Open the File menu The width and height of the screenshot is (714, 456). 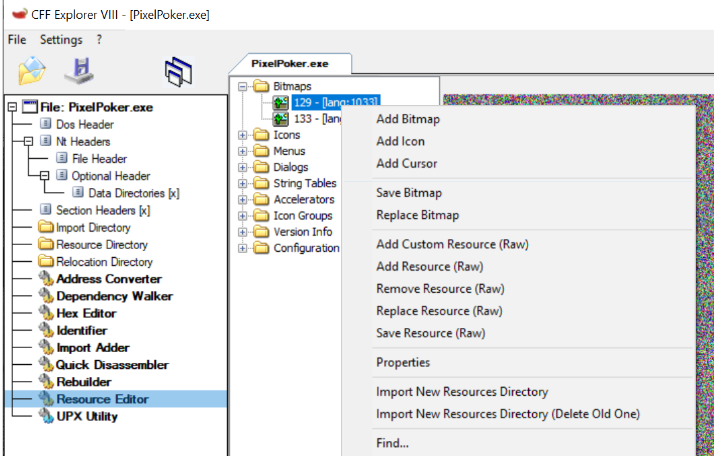pyautogui.click(x=17, y=40)
